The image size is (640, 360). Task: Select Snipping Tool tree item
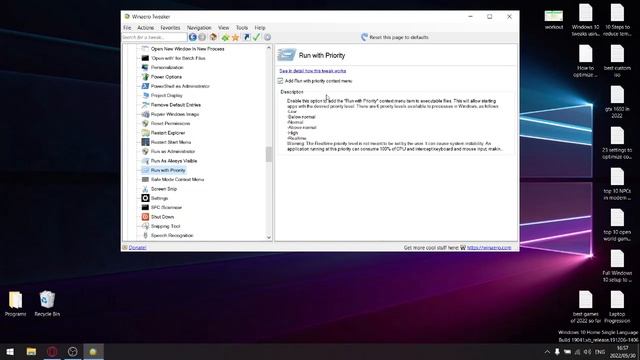tap(165, 227)
